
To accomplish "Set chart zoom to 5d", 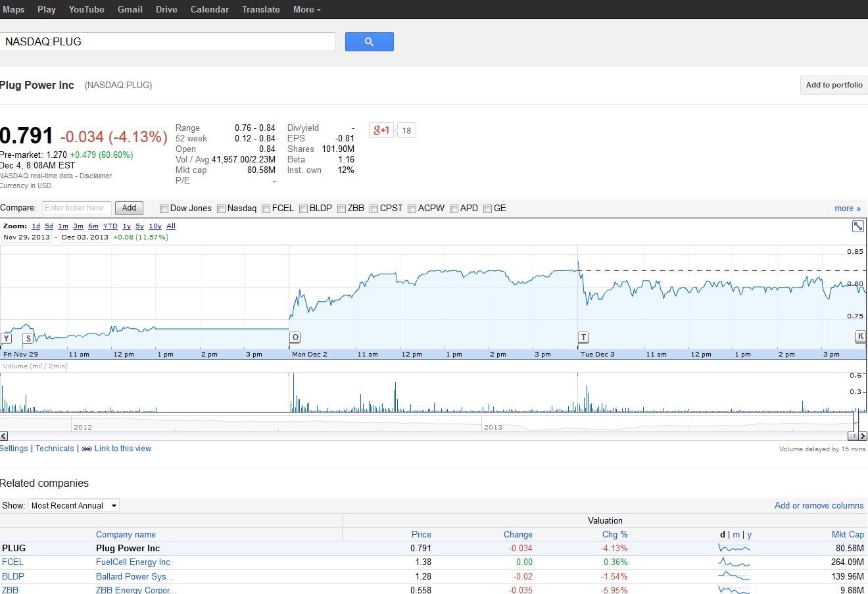I will 49,226.
